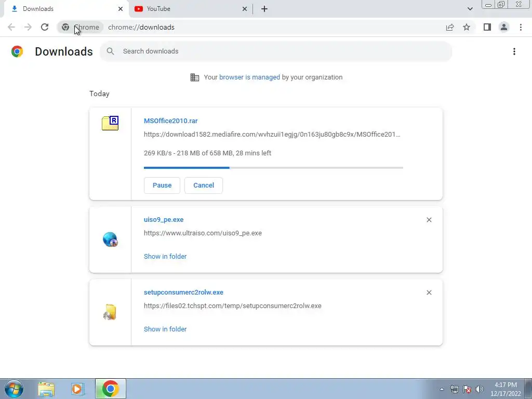Viewport: 532px width, 399px height.
Task: Click the MSOffice2010.rar archive file icon
Action: pos(110,123)
